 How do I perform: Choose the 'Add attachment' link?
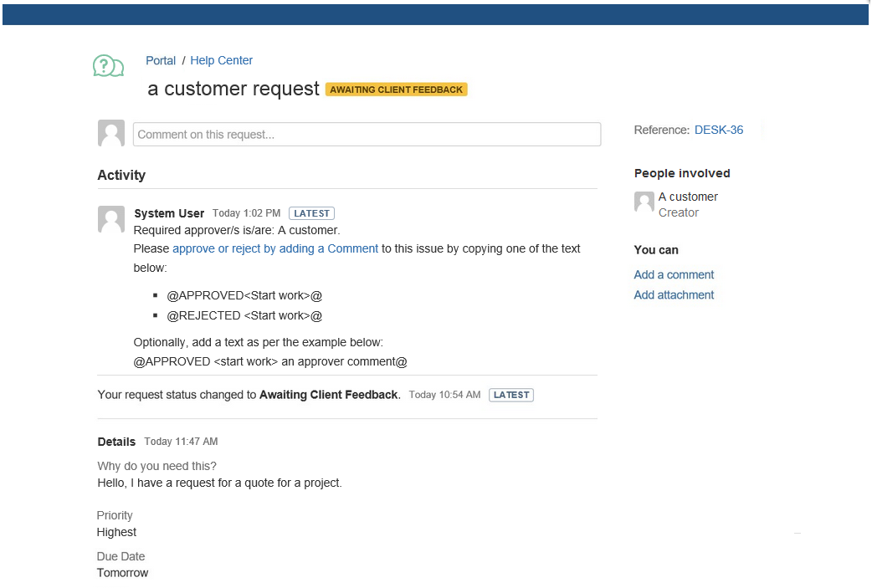(x=674, y=294)
